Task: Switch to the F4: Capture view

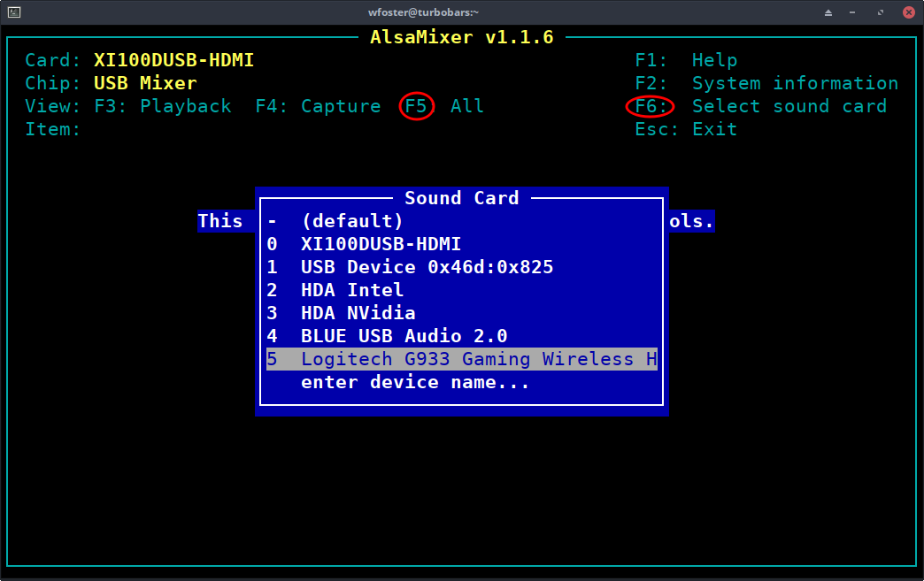Action: 319,106
